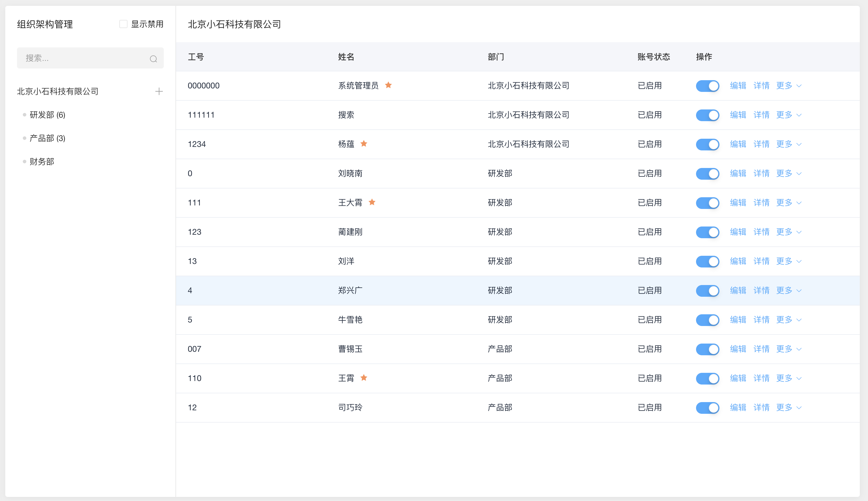This screenshot has height=501, width=868.
Task: Select 研发部 (6) in department tree
Action: click(x=47, y=115)
